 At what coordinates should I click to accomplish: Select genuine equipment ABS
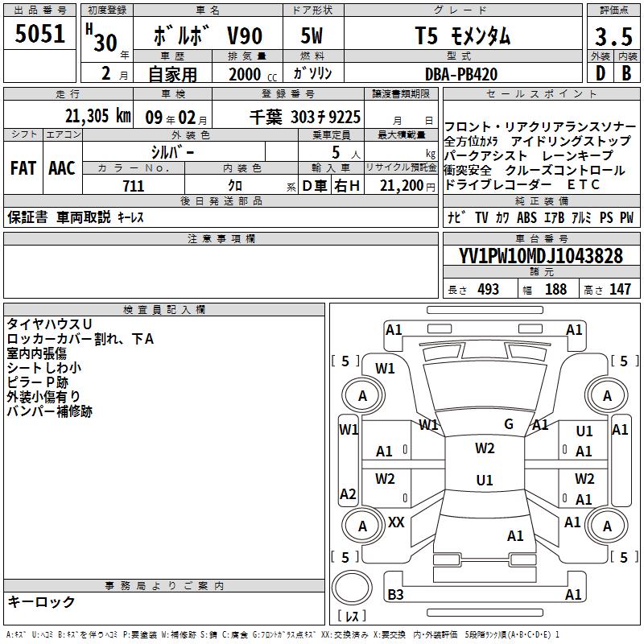pyautogui.click(x=526, y=217)
